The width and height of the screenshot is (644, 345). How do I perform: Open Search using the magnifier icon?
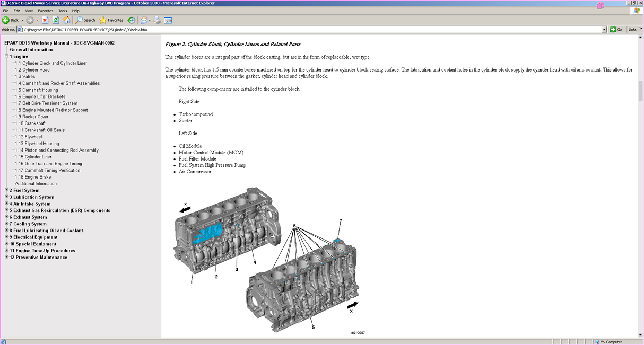[x=79, y=20]
